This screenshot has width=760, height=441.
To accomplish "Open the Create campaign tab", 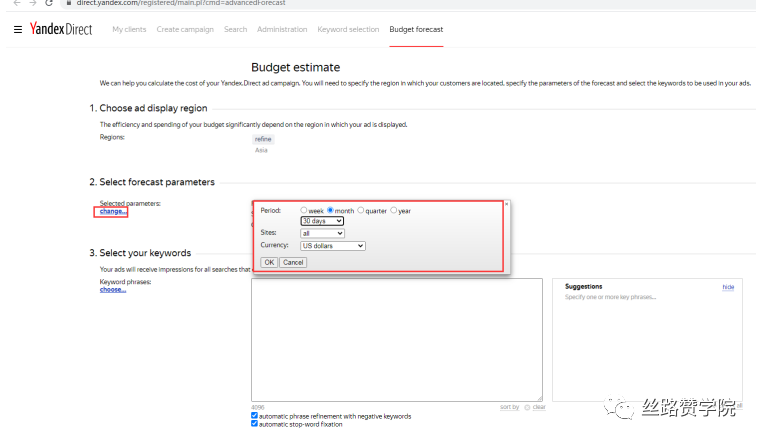I will pos(185,30).
